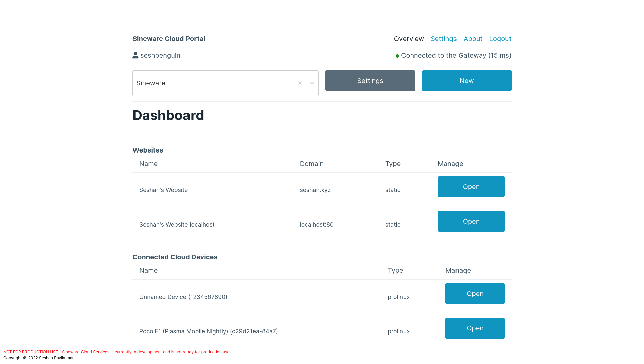Open the gray organization Settings button
Image resolution: width=644 pixels, height=364 pixels.
(370, 81)
